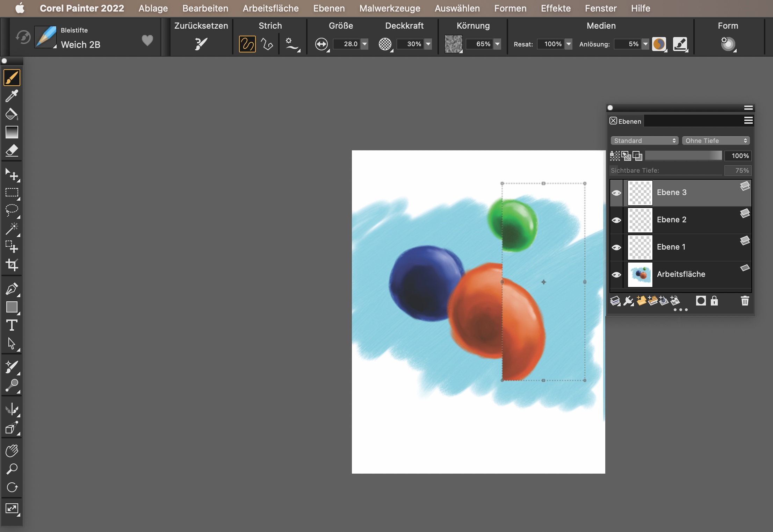The image size is (773, 532).
Task: Open the Ohne Tiefe dropdown
Action: (x=715, y=141)
